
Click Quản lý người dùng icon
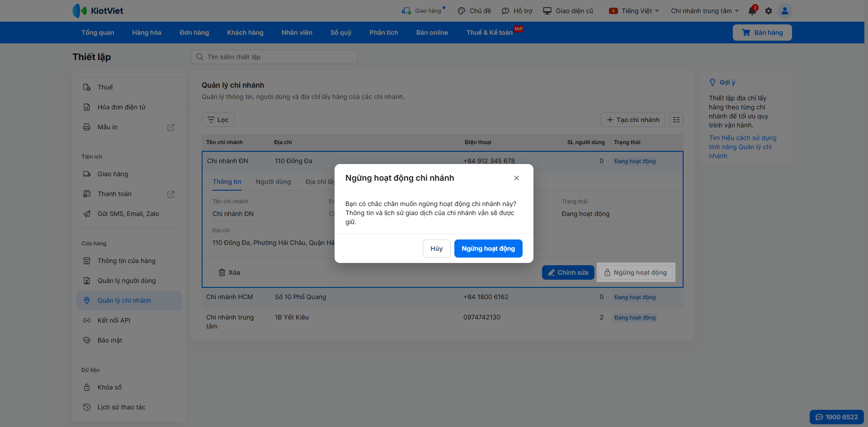pyautogui.click(x=87, y=281)
